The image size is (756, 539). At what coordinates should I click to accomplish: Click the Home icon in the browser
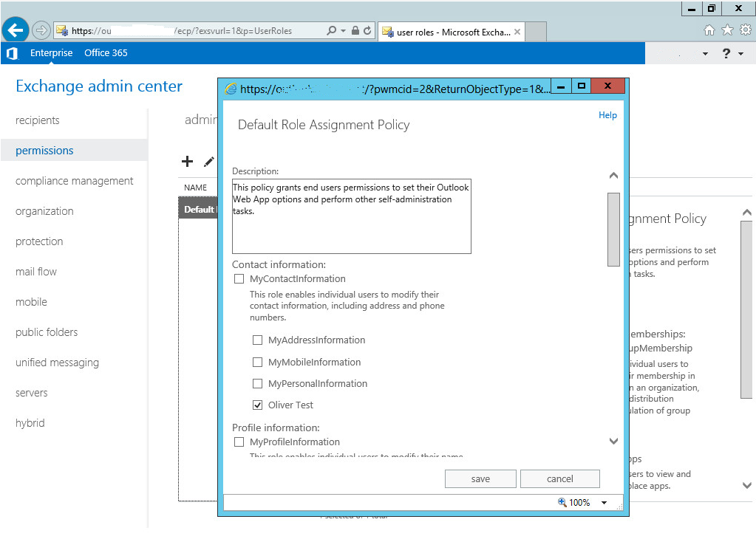pos(708,30)
